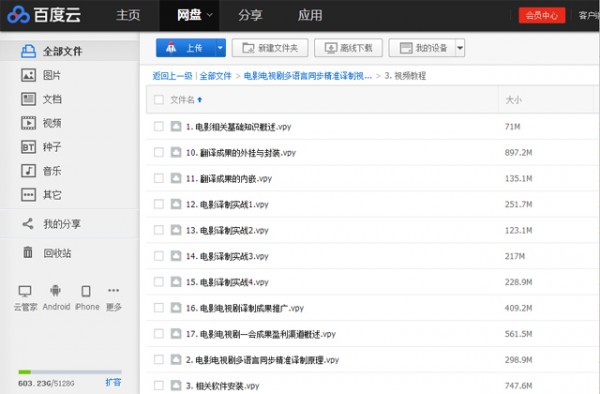Image resolution: width=600 pixels, height=394 pixels.
Task: Check the box for 17. 电影电视剧成果盈利渠道概述.vpy
Action: click(x=158, y=334)
